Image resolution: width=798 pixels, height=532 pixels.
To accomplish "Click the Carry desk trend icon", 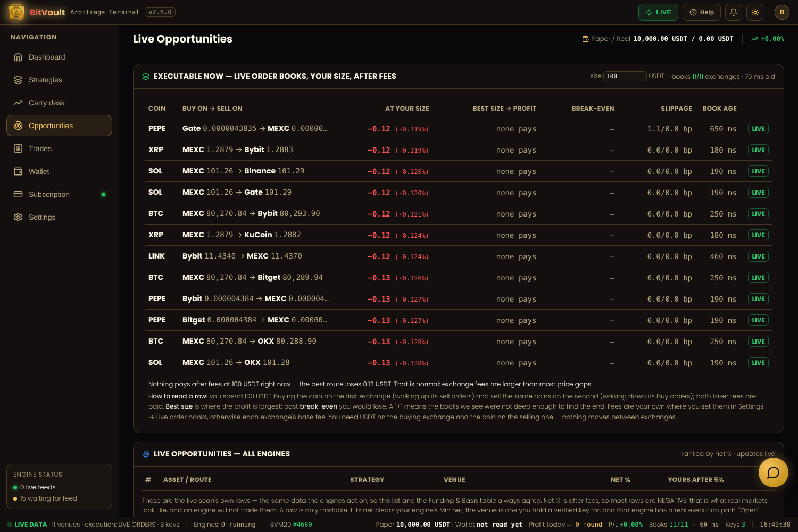I will (18, 103).
